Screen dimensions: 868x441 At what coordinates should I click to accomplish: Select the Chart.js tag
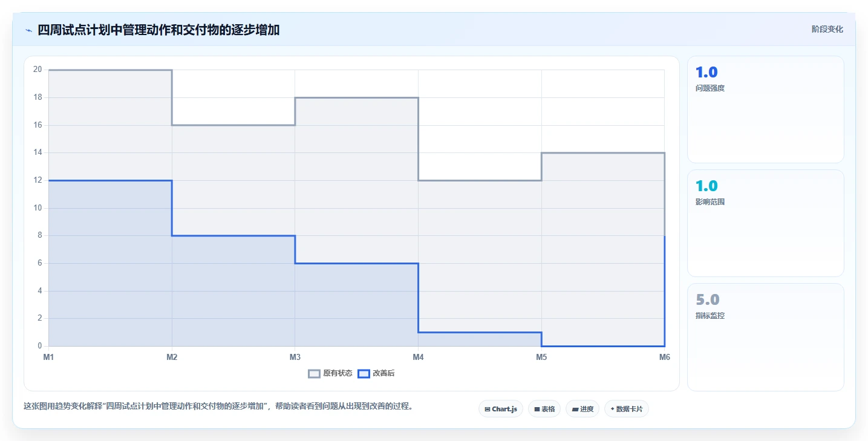(501, 409)
